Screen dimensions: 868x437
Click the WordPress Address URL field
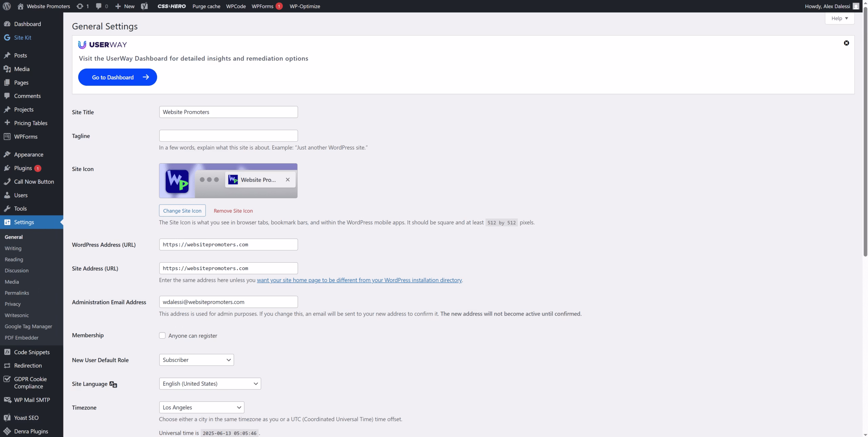(229, 245)
